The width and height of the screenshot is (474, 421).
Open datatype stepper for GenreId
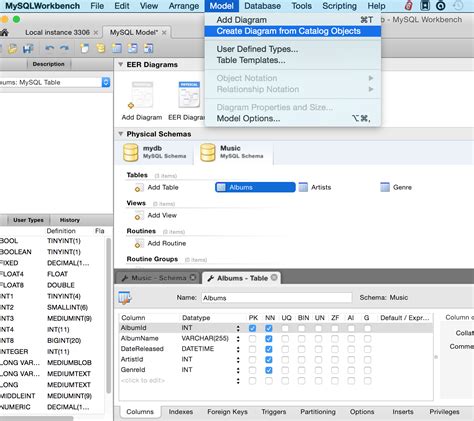tap(238, 370)
